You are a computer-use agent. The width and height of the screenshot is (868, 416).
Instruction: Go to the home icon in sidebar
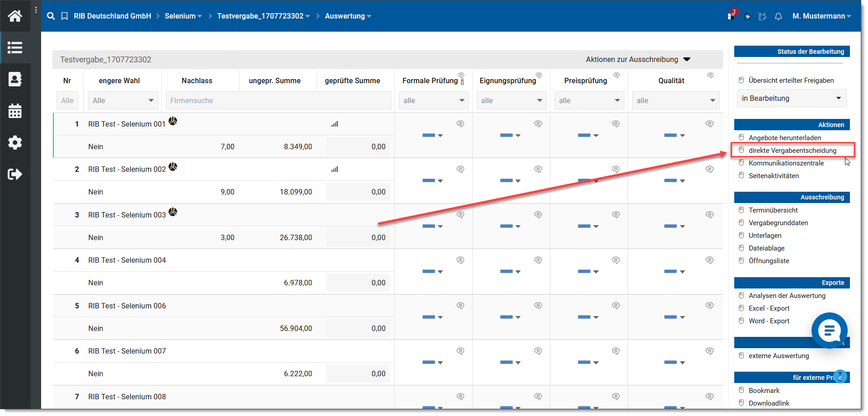pyautogui.click(x=15, y=16)
